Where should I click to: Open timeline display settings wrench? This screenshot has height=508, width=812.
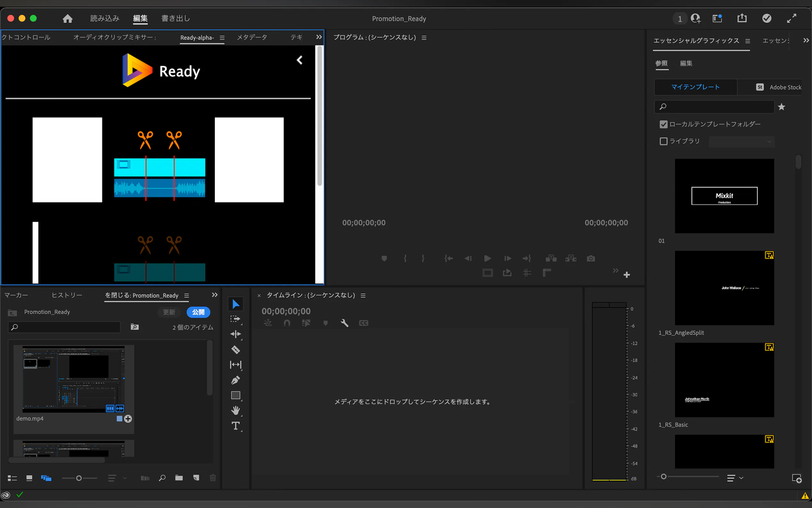point(344,323)
